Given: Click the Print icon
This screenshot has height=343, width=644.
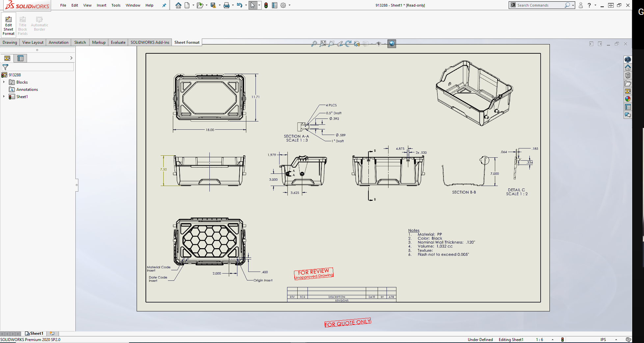Looking at the screenshot, I should pos(227,5).
